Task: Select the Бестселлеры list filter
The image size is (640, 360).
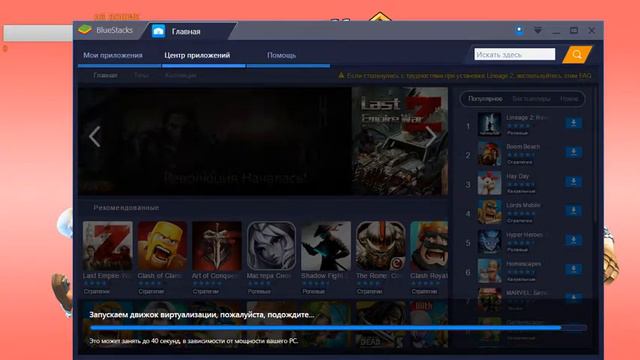Action: coord(531,99)
